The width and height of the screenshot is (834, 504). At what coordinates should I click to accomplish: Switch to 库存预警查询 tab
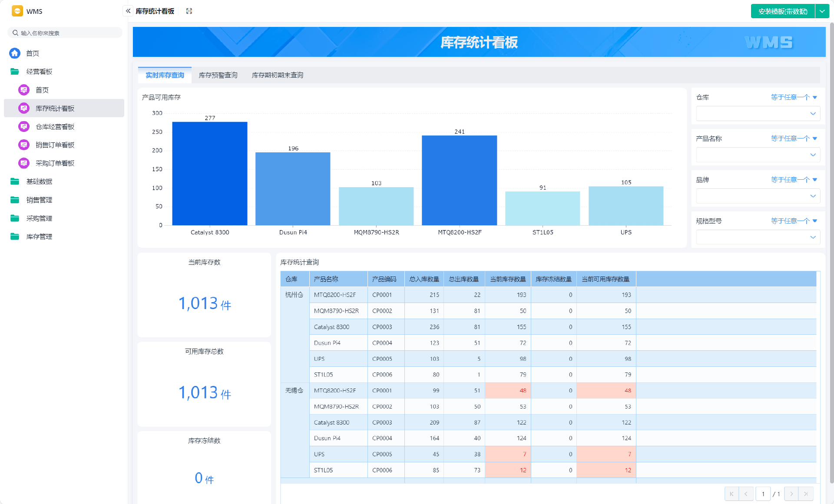click(218, 75)
